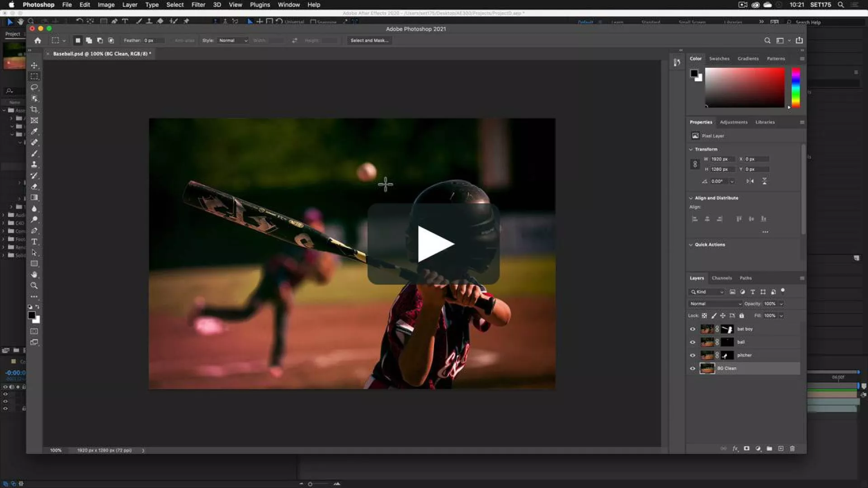Image resolution: width=868 pixels, height=488 pixels.
Task: Click the delete layer trash icon
Action: tap(792, 449)
